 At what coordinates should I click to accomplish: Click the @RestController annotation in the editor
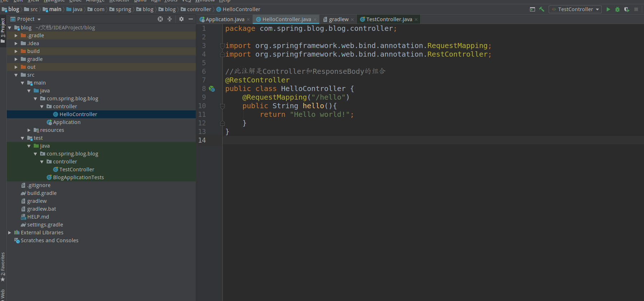click(x=257, y=80)
